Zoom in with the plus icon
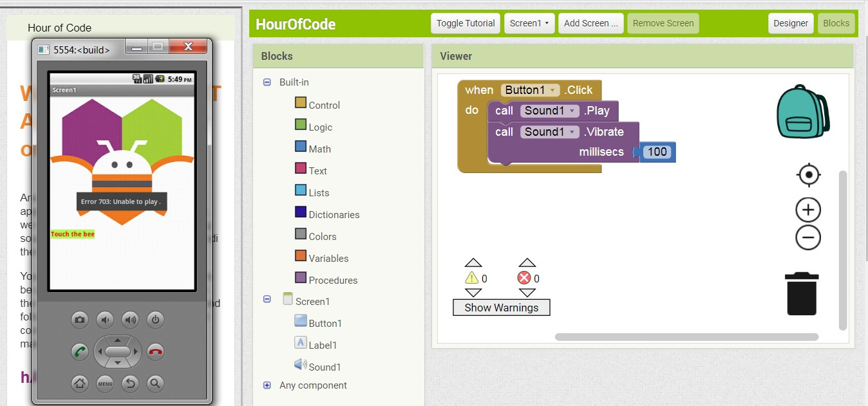 808,210
